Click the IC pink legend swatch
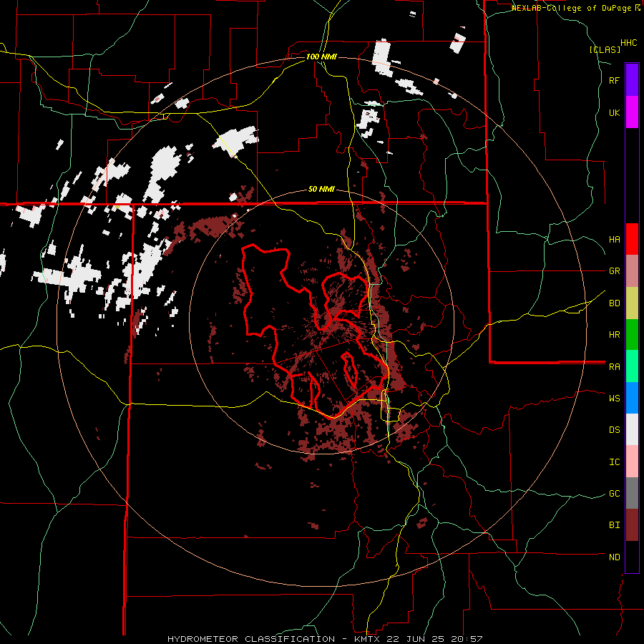This screenshot has width=644, height=644. (632, 462)
